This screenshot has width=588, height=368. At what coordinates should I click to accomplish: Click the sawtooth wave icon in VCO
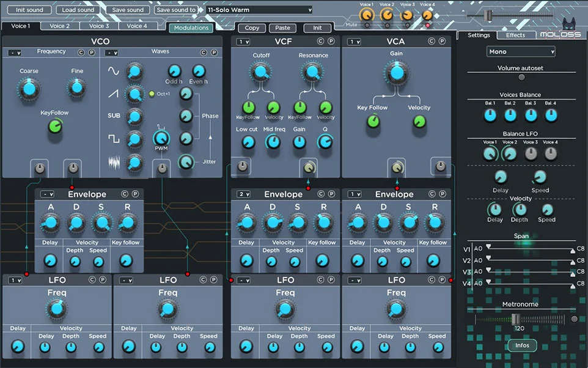pos(114,94)
